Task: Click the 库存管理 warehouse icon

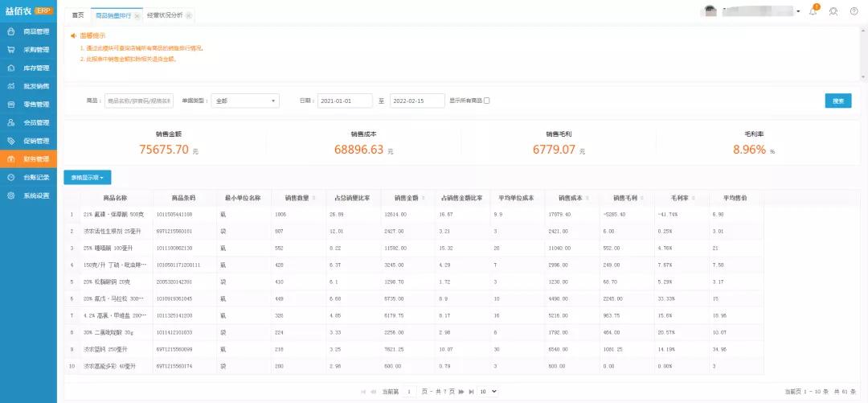Action: (x=10, y=68)
